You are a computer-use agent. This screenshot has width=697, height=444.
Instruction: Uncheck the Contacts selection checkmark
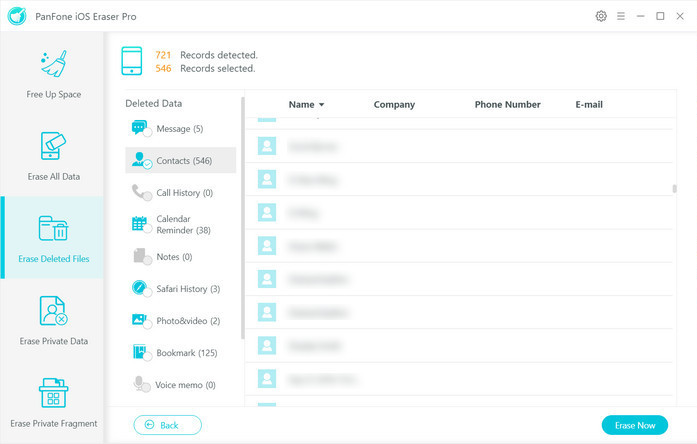[148, 164]
